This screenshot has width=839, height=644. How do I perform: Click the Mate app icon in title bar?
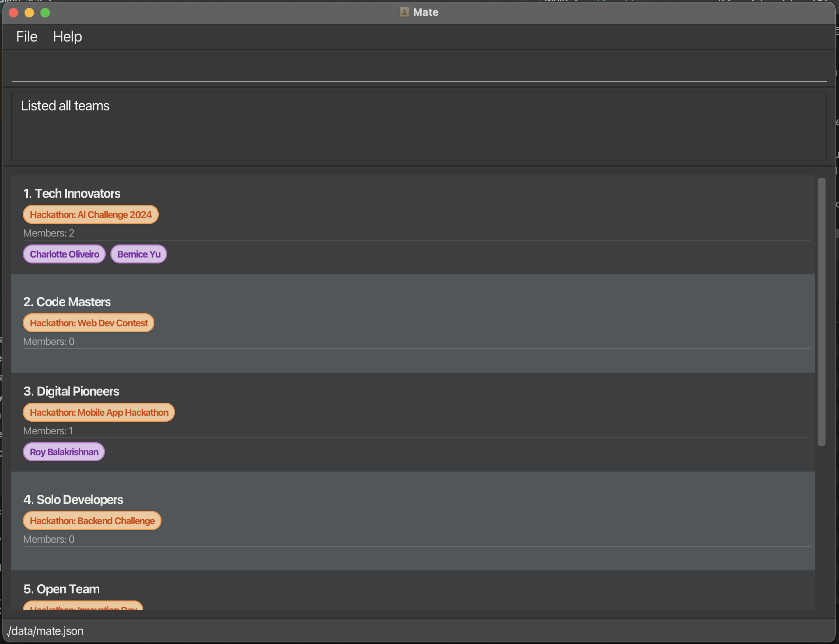404,12
